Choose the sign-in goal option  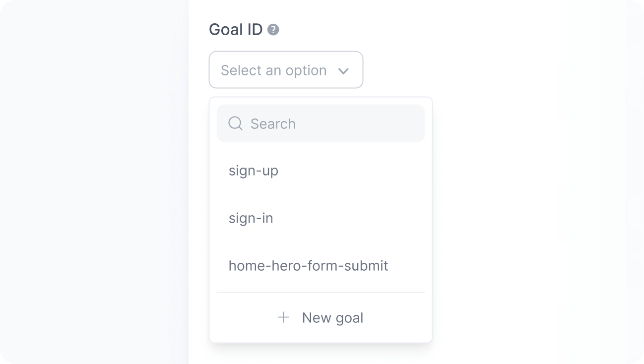click(x=251, y=218)
